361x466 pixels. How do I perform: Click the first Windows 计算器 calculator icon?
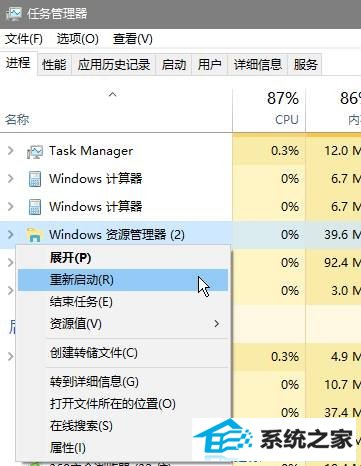pos(35,179)
